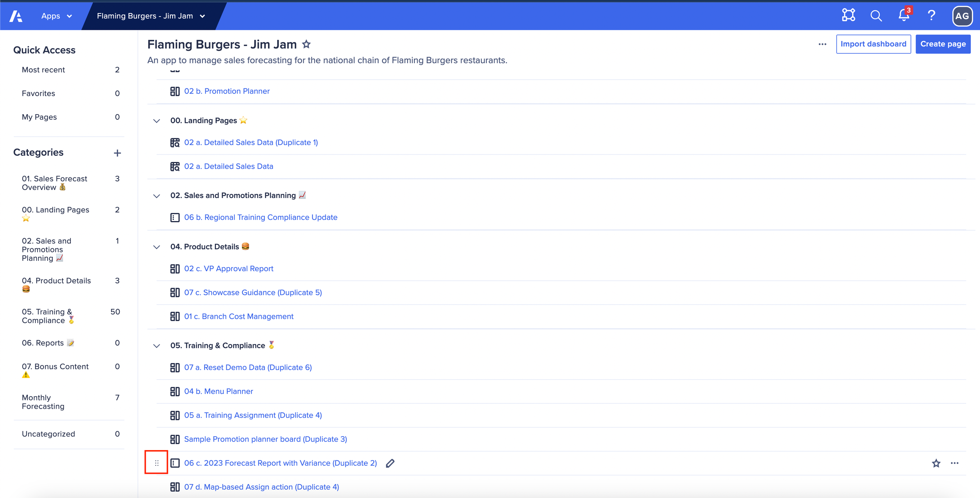Open the help menu via question mark icon
The height and width of the screenshot is (498, 980).
point(931,15)
